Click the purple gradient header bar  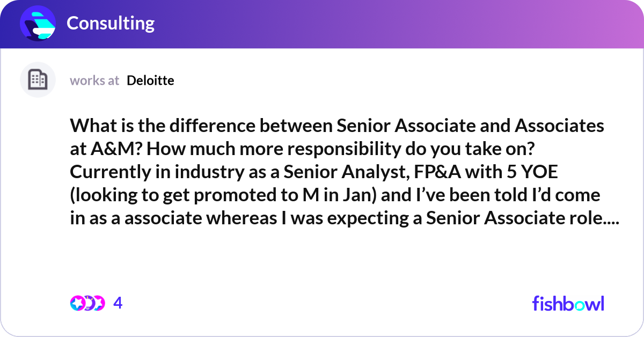point(376,23)
